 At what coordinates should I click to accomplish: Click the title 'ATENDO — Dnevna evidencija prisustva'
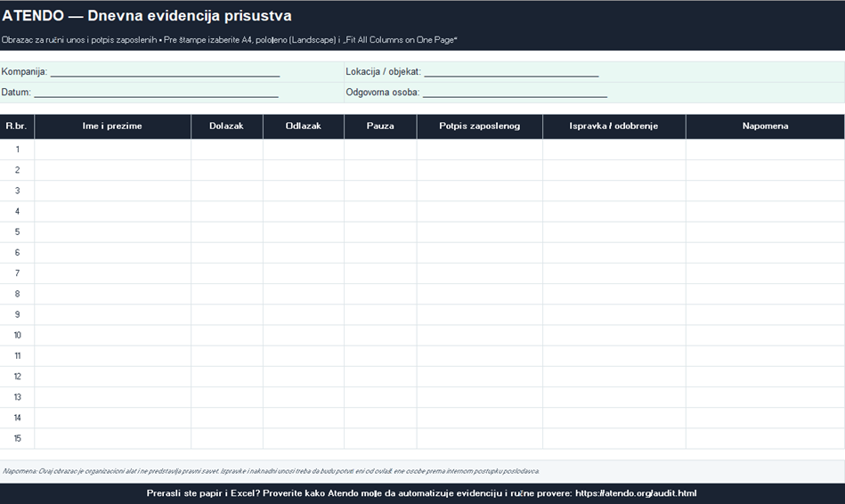[147, 16]
